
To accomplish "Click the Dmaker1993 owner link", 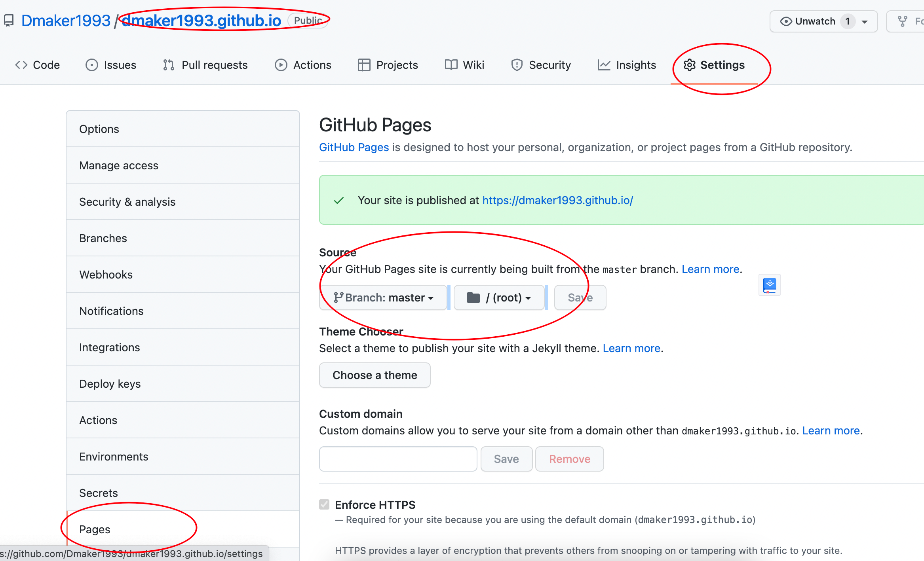I will pos(66,21).
